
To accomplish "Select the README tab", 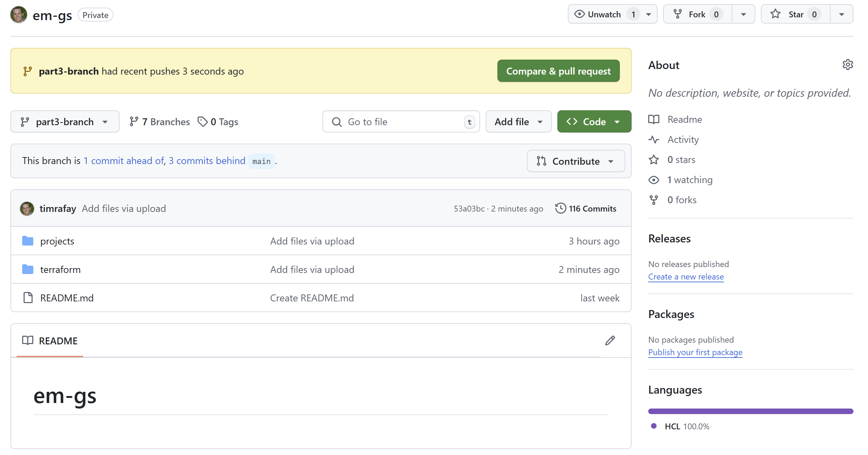I will (50, 341).
